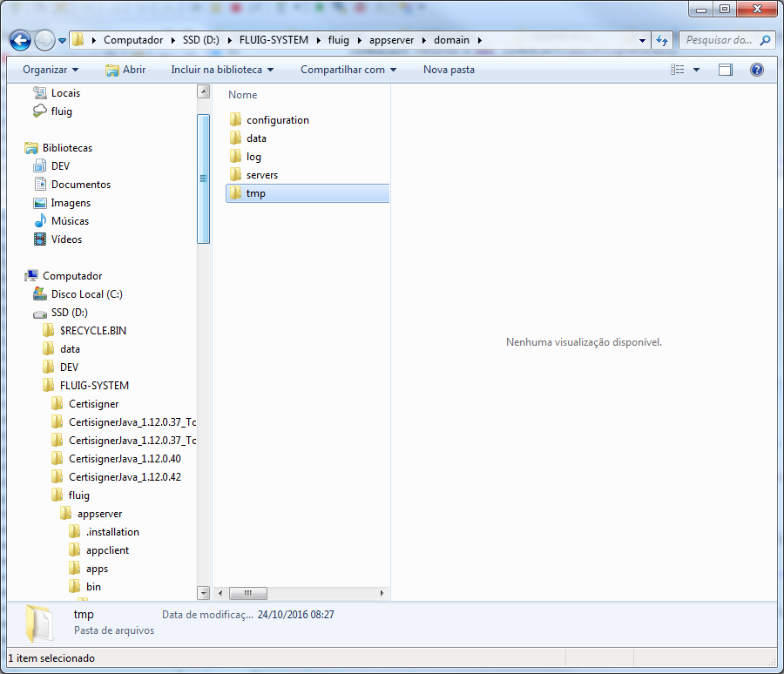
Task: Select Computador in navigation tree
Action: point(72,276)
